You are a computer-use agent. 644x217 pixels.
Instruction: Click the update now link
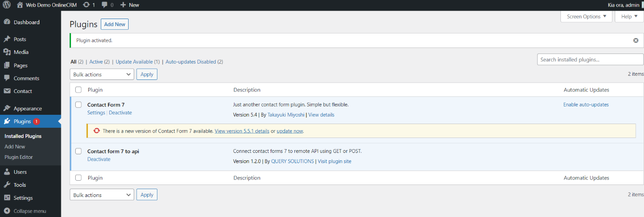[x=290, y=131]
